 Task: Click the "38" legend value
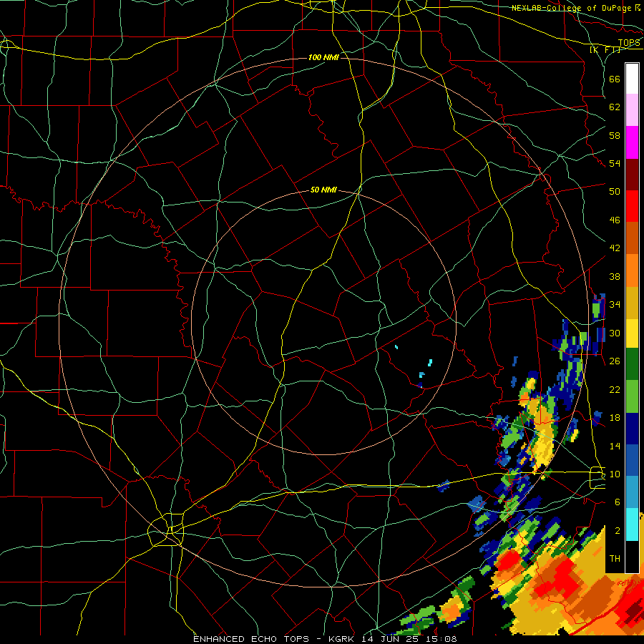[x=615, y=276]
